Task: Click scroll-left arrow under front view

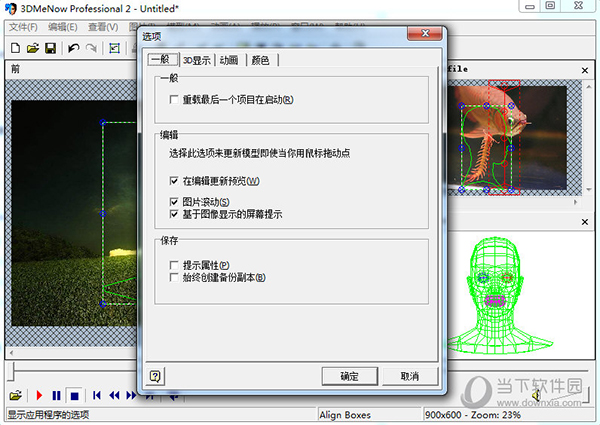Action: (x=11, y=353)
